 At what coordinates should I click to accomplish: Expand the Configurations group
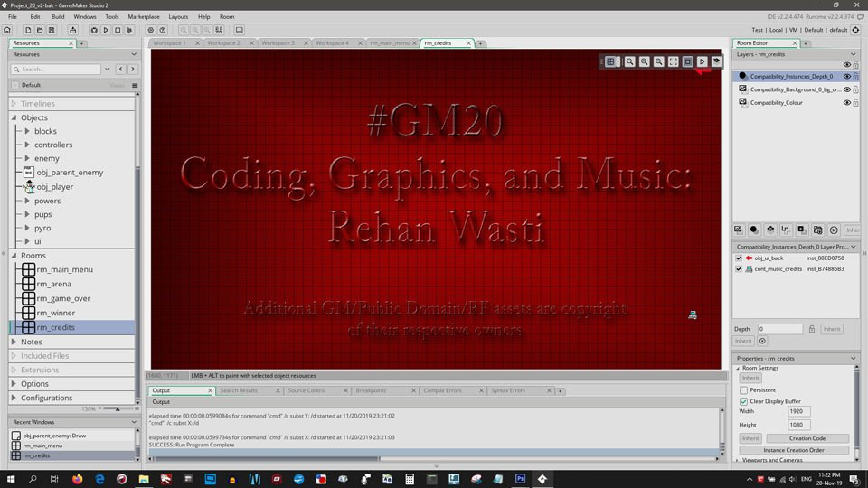point(14,398)
